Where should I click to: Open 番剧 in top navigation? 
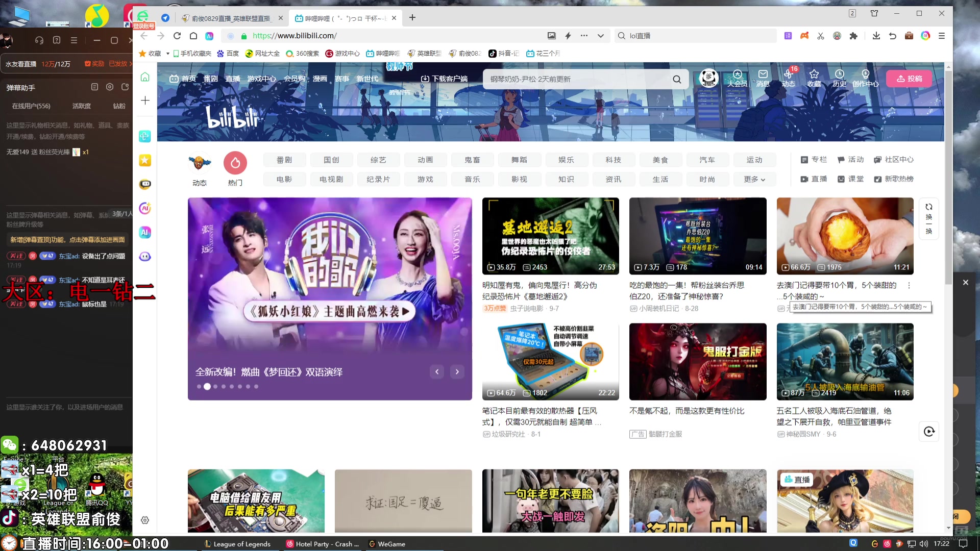click(x=211, y=79)
